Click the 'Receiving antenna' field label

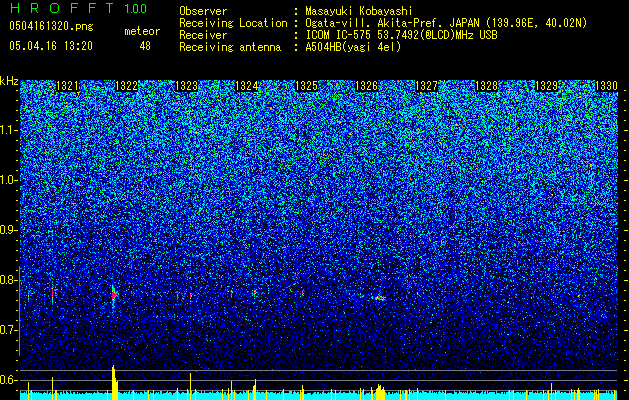coord(230,47)
